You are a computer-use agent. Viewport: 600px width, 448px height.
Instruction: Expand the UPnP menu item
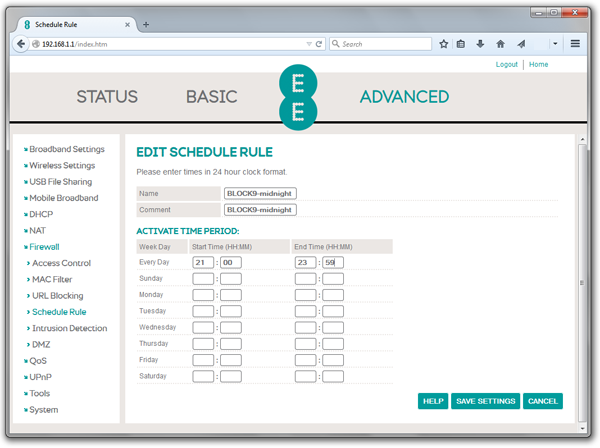point(38,377)
